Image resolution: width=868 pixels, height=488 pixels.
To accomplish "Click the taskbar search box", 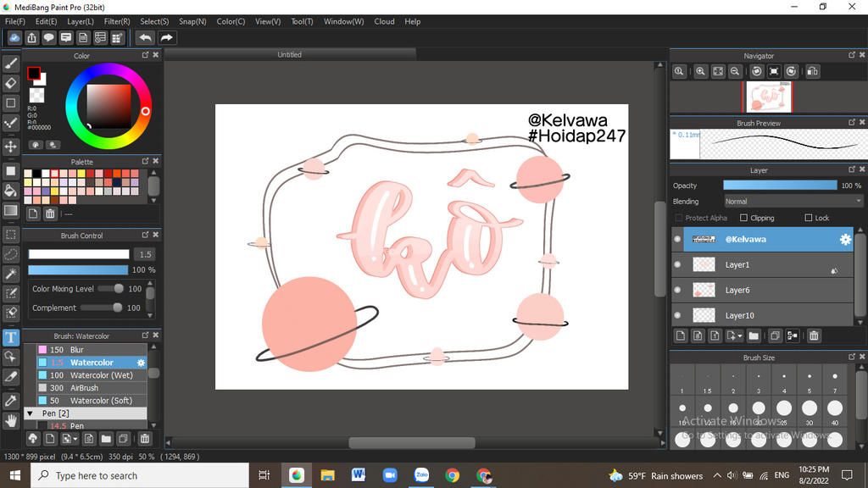I will tap(140, 475).
